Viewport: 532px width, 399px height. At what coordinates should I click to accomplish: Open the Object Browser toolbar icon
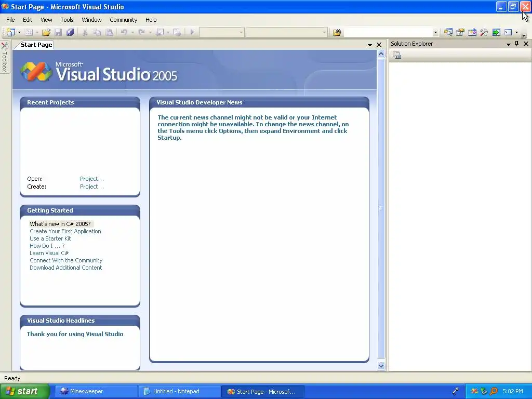click(472, 32)
